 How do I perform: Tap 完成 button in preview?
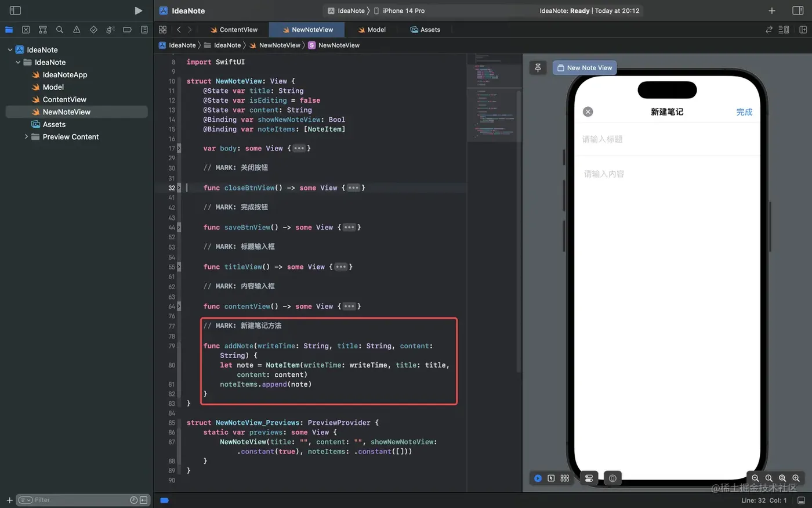(744, 112)
